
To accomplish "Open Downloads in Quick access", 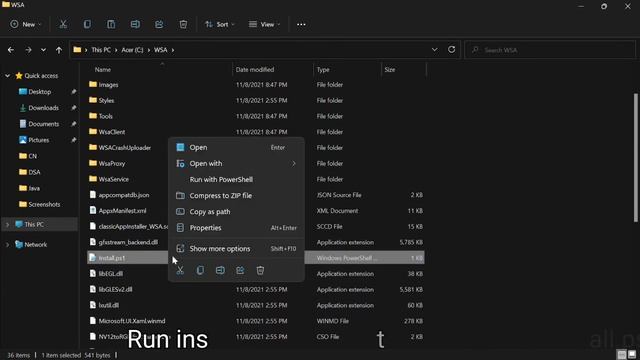I will click(x=40, y=108).
